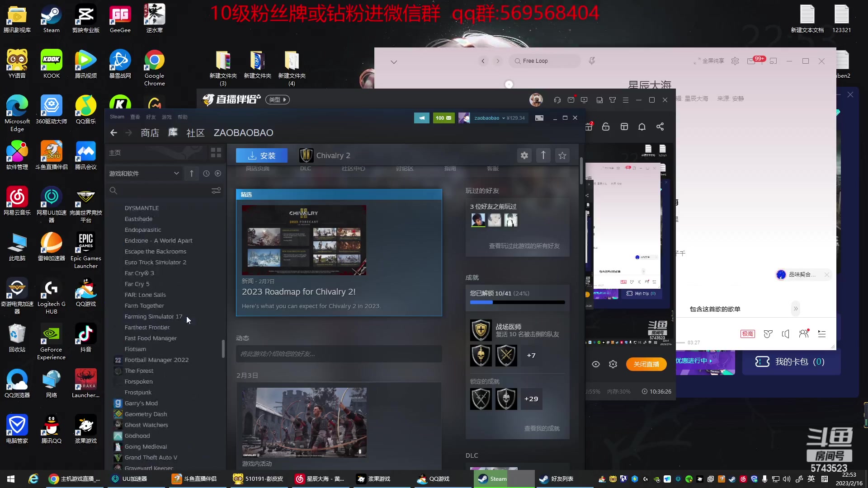Click the recent clock icon in library
Viewport: 868px width, 488px height.
pyautogui.click(x=206, y=174)
